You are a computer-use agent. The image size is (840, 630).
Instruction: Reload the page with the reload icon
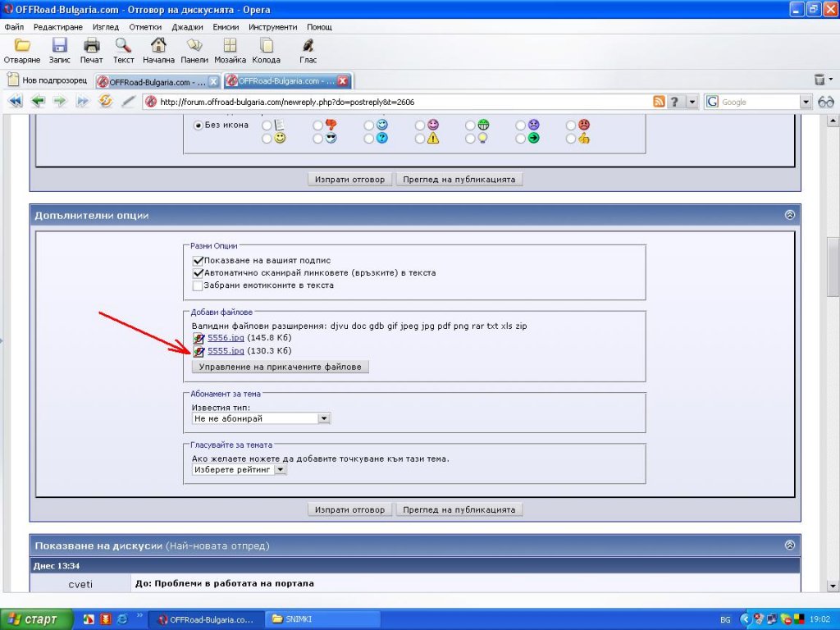105,101
